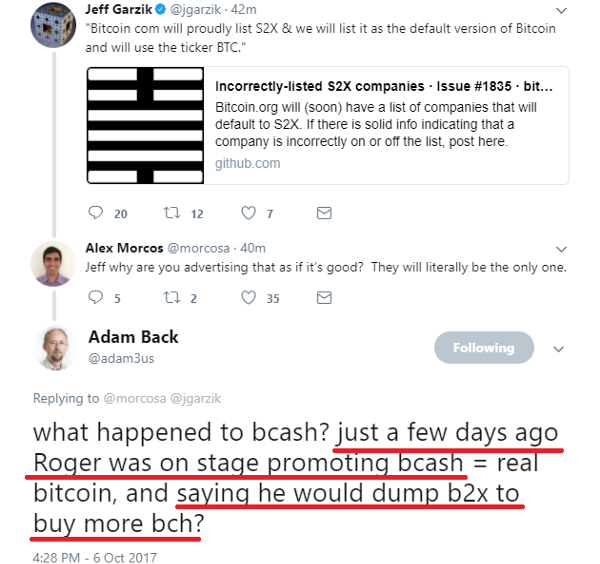View Alex Morcos's profile picture
This screenshot has width=600, height=564.
click(53, 264)
